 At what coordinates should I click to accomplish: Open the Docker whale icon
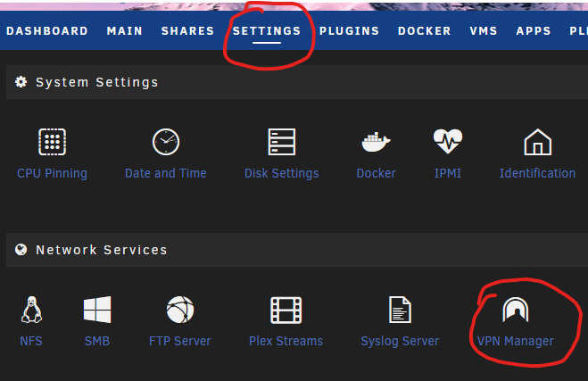pos(376,142)
